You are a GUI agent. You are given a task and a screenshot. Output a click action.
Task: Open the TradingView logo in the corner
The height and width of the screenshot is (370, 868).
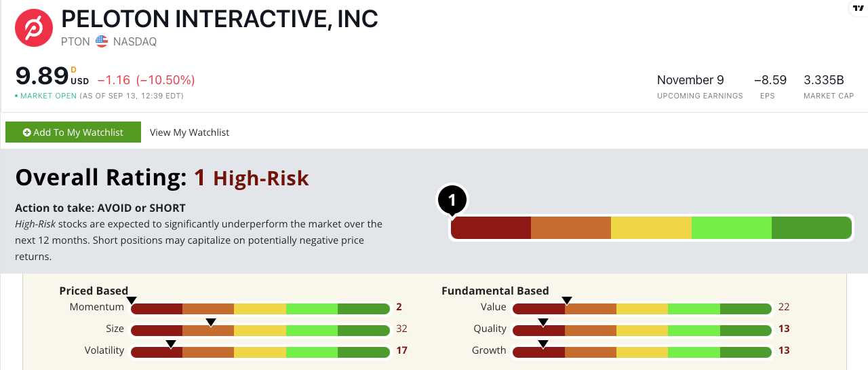[859, 8]
